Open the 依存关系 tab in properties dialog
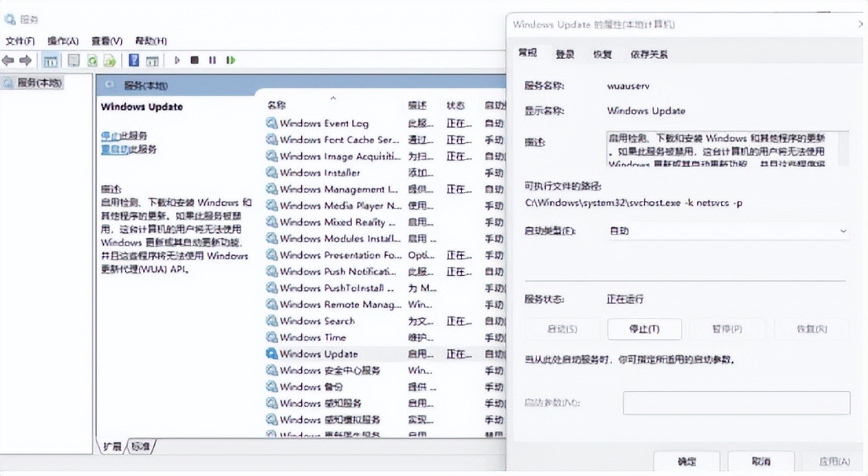Image resolution: width=868 pixels, height=476 pixels. coord(649,54)
